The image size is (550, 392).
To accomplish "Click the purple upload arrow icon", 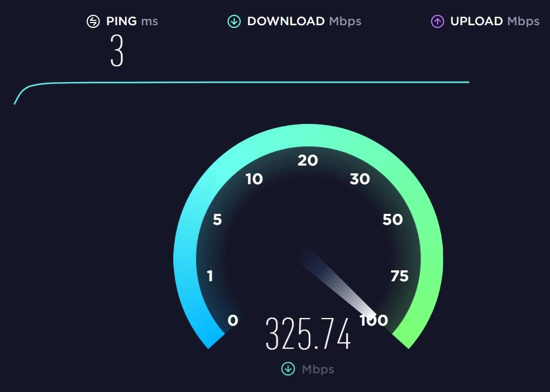I will point(438,21).
